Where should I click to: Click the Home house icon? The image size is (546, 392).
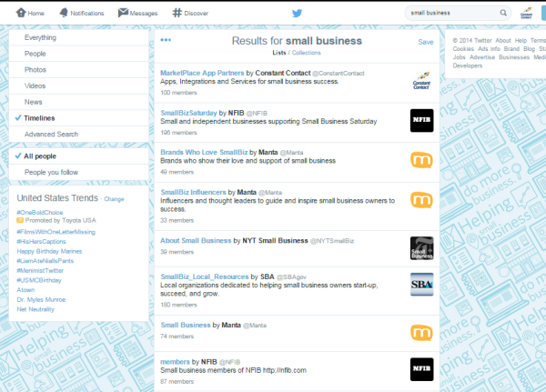coord(21,13)
